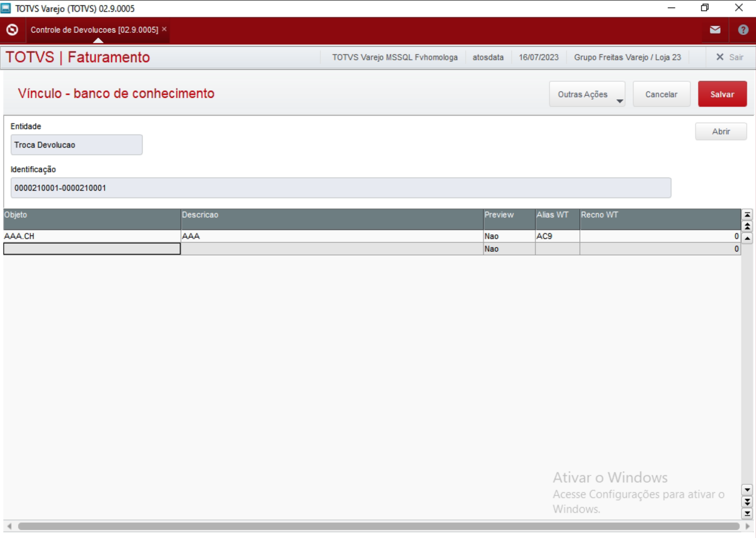Viewport: 756px width, 538px height.
Task: Click the Abrir button
Action: (721, 131)
